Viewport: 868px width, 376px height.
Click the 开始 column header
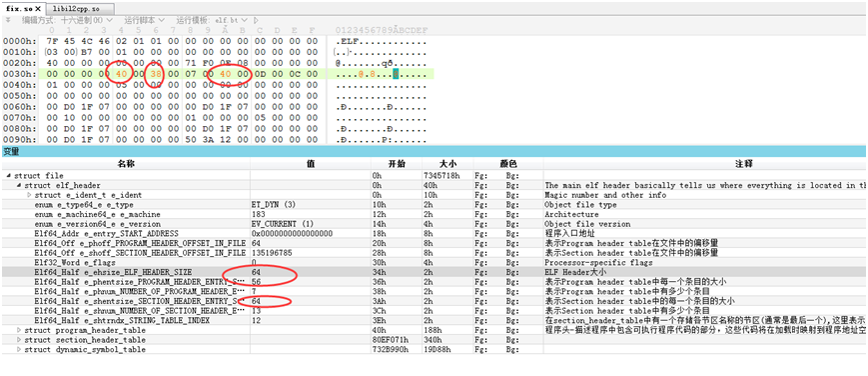(x=397, y=164)
